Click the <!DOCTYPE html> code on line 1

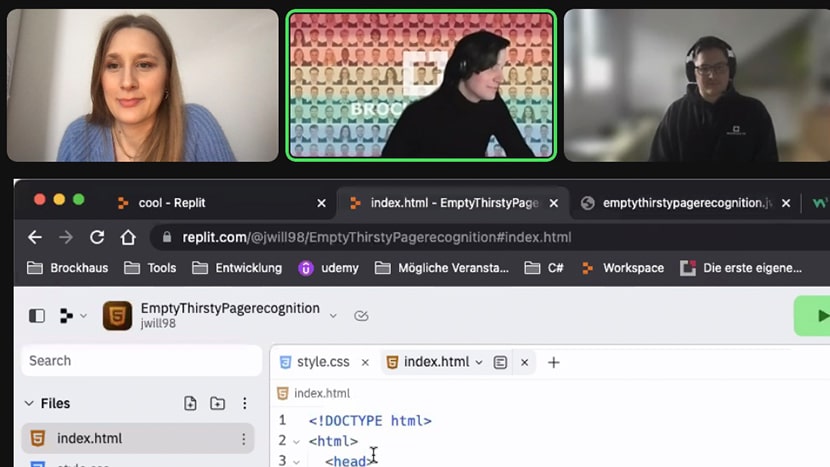click(x=370, y=421)
